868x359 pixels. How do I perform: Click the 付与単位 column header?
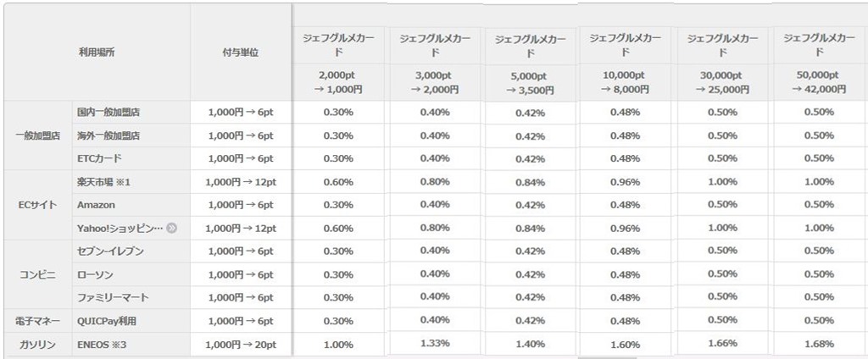pos(241,52)
